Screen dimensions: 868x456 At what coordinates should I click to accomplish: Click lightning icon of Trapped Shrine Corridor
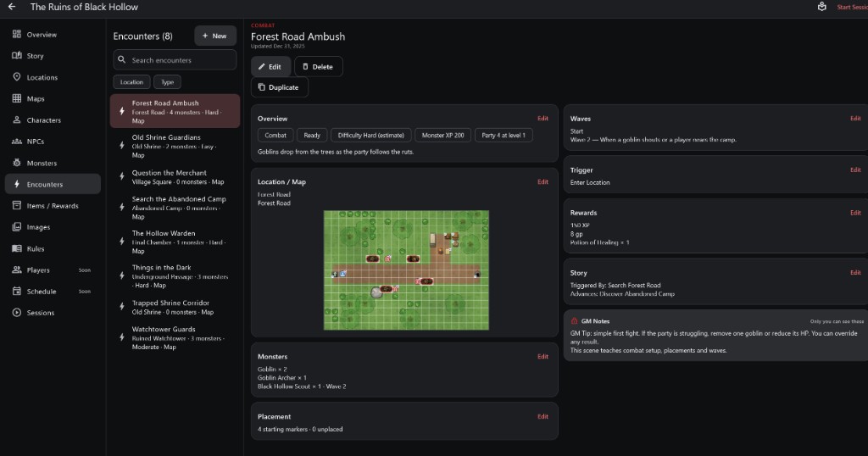coord(122,307)
